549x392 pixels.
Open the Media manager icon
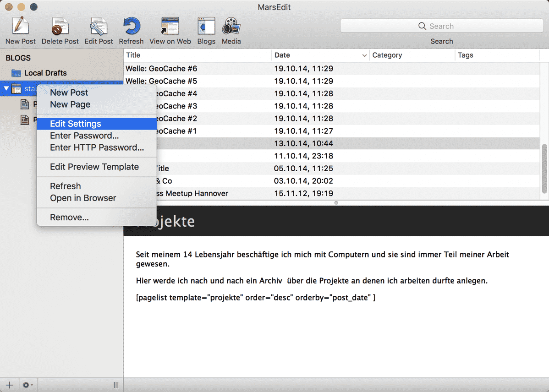(x=231, y=27)
